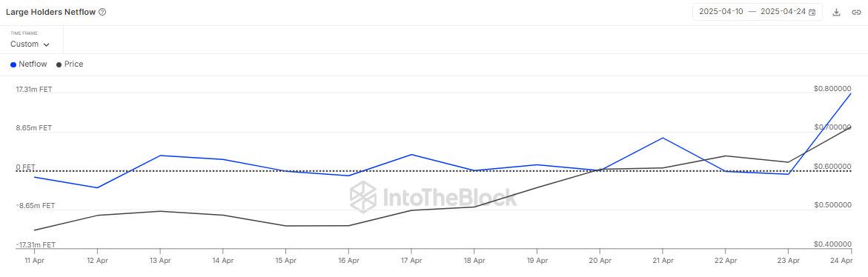Toggle the Price series label
The height and width of the screenshot is (277, 868).
tap(73, 64)
